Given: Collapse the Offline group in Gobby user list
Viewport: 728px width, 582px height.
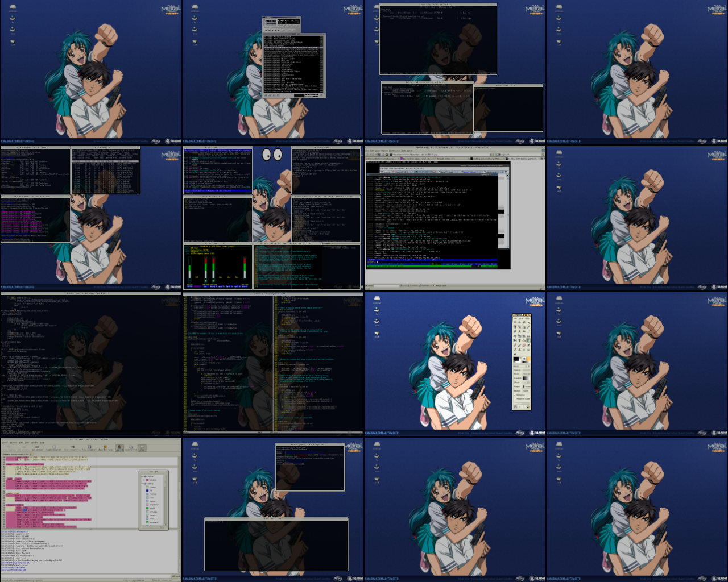Looking at the screenshot, I should [142, 484].
